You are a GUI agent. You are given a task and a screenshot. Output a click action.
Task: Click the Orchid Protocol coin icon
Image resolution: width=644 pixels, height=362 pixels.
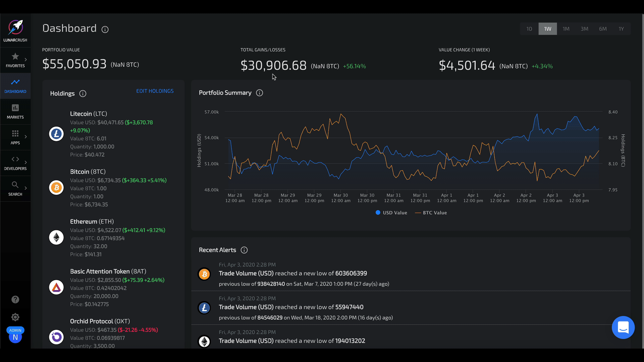point(56,337)
